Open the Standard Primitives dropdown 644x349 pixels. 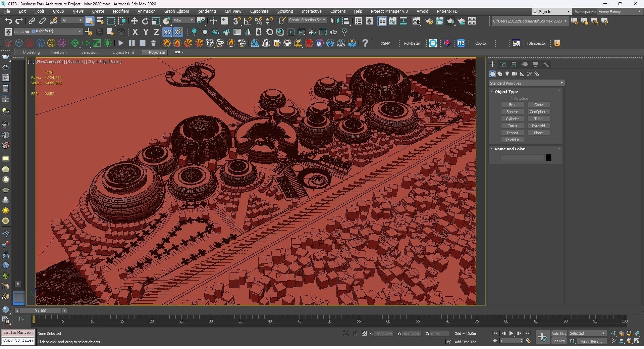[526, 83]
